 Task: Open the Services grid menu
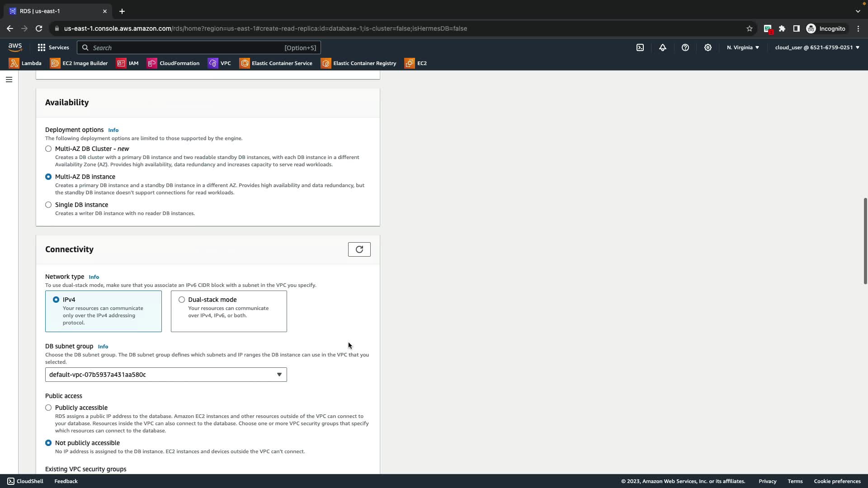53,47
